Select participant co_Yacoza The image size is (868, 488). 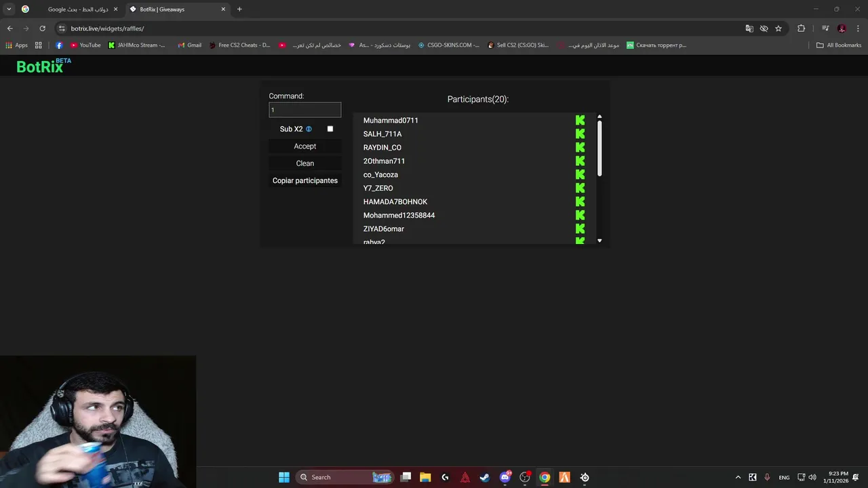click(380, 175)
